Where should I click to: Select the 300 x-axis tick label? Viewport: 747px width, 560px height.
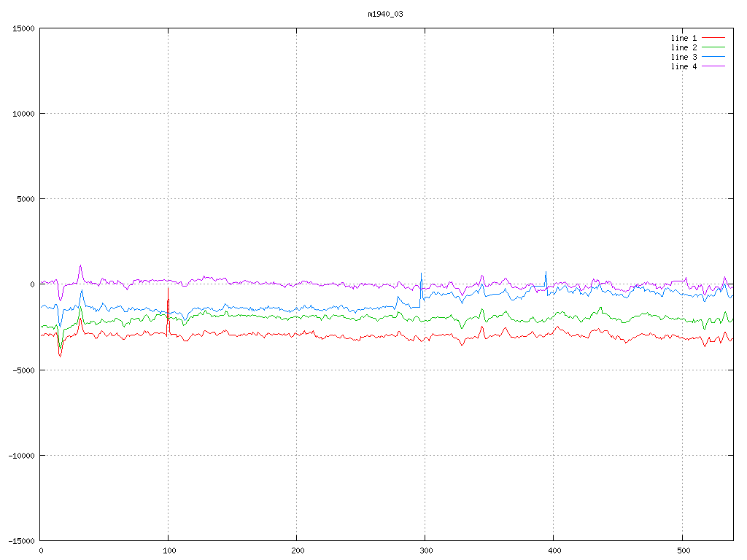(425, 551)
